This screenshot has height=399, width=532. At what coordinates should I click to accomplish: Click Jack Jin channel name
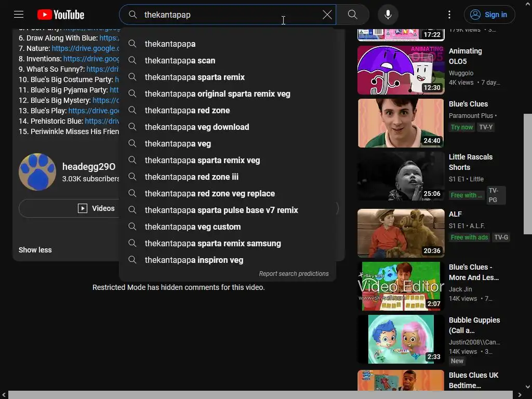point(460,289)
